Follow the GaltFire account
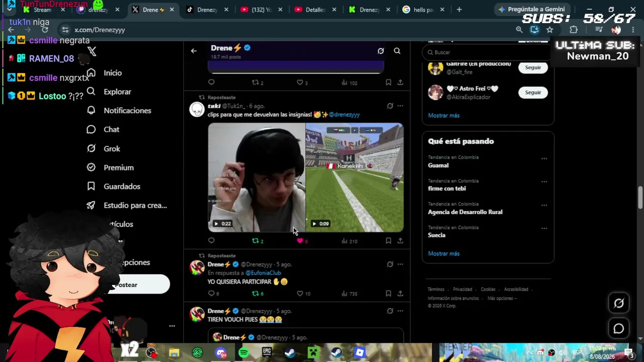 tap(533, 67)
